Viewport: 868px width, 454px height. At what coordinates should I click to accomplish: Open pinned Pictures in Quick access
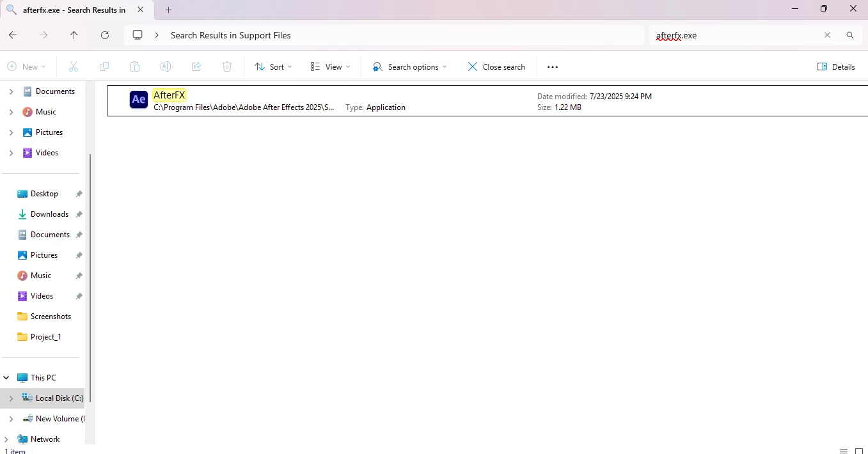click(44, 255)
